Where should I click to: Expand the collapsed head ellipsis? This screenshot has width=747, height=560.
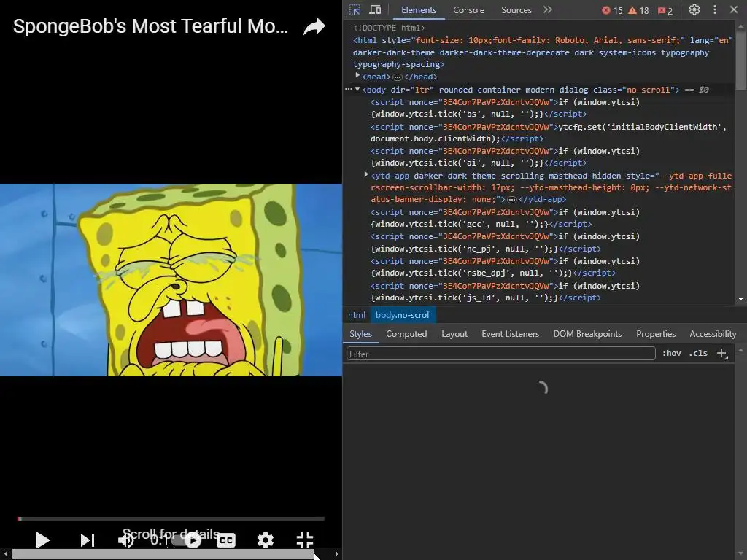tap(398, 77)
